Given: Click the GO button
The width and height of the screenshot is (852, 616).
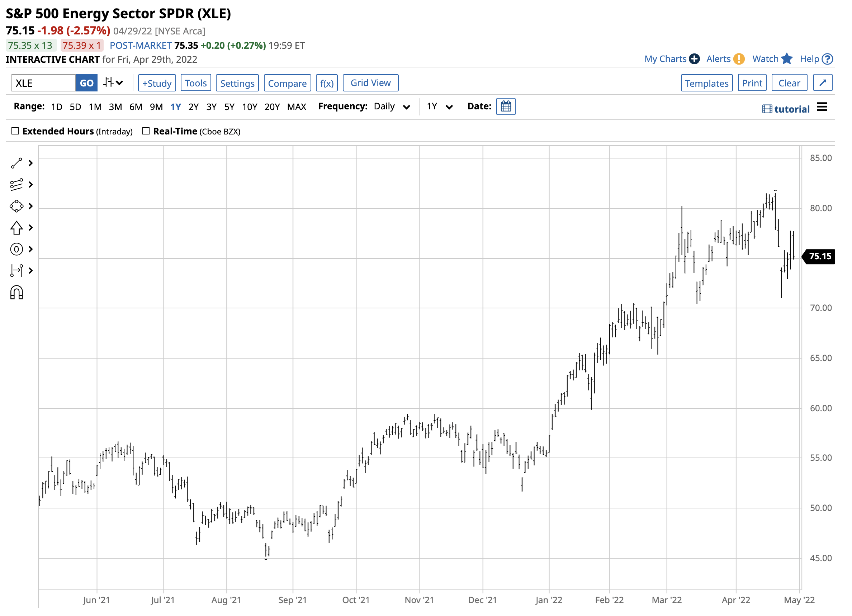Looking at the screenshot, I should point(87,83).
